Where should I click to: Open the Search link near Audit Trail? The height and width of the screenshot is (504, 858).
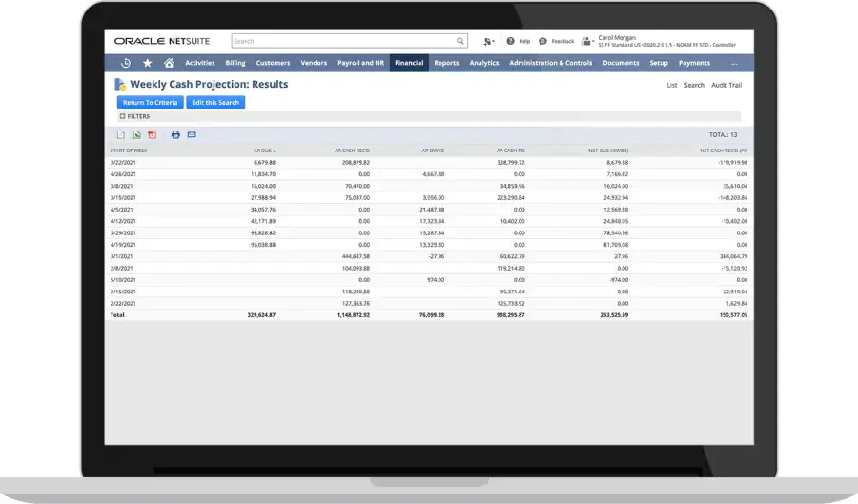pyautogui.click(x=694, y=86)
